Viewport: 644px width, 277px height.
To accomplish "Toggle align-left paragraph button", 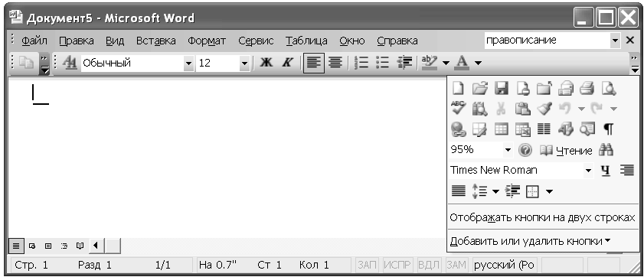I will tap(314, 64).
